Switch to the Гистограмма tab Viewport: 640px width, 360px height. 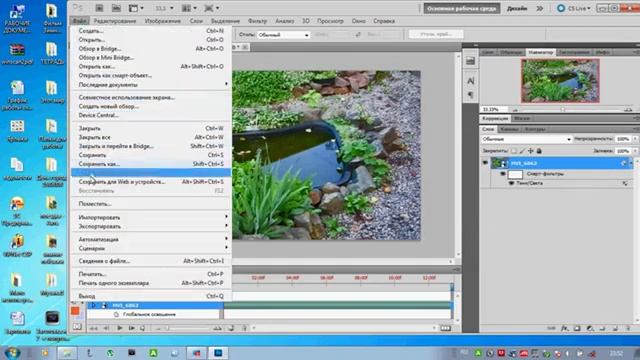coord(574,52)
